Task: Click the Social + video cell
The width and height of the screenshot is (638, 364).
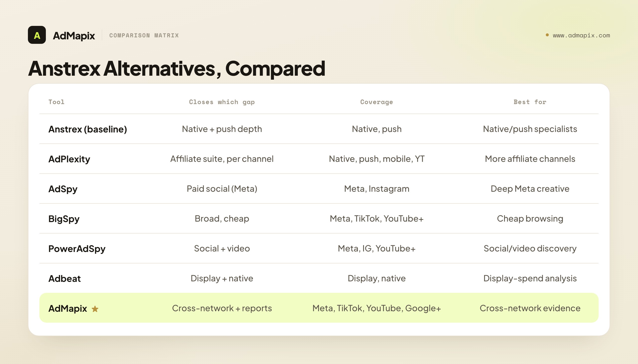Action: pyautogui.click(x=222, y=248)
